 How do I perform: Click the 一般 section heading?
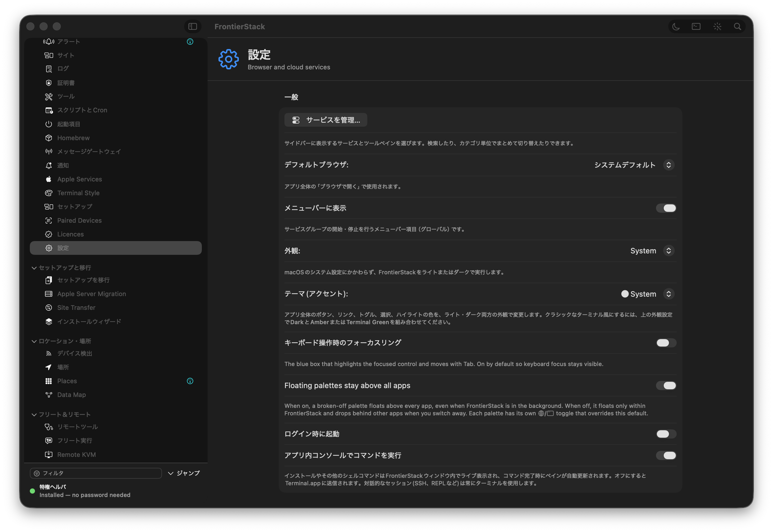pyautogui.click(x=291, y=97)
